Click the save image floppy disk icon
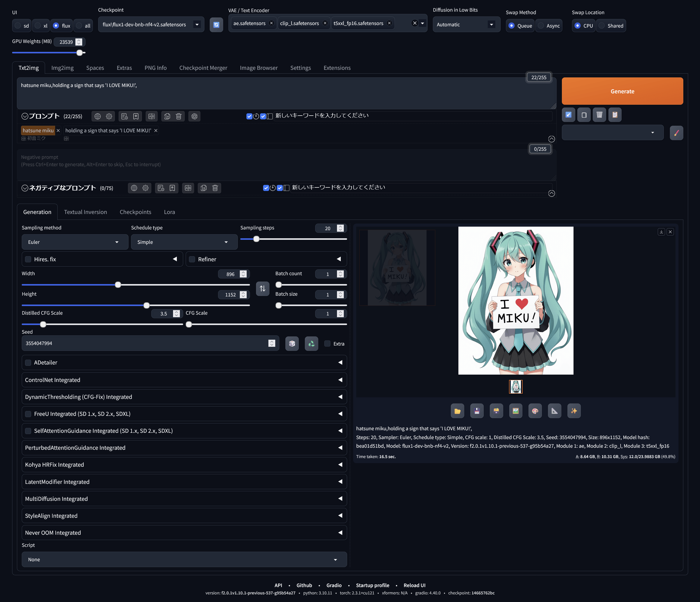This screenshot has height=602, width=700. coord(477,411)
